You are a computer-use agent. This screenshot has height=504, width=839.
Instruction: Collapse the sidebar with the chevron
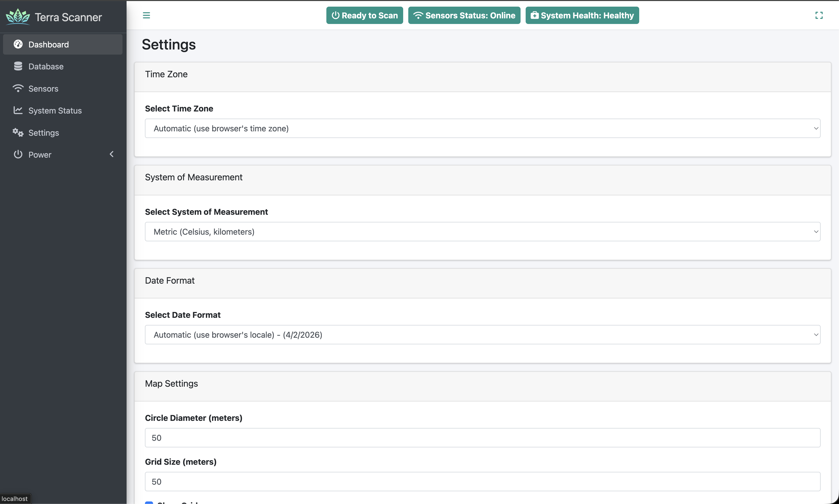[112, 154]
